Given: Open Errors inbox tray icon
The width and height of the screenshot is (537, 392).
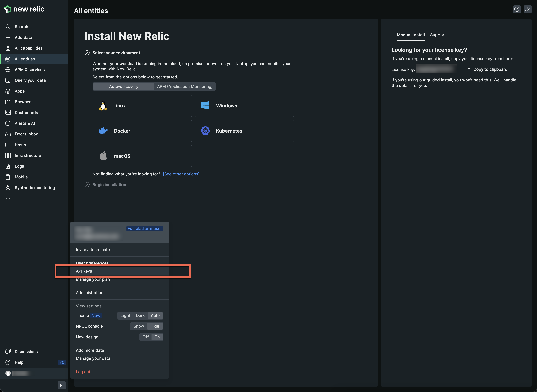Looking at the screenshot, I should (x=8, y=134).
